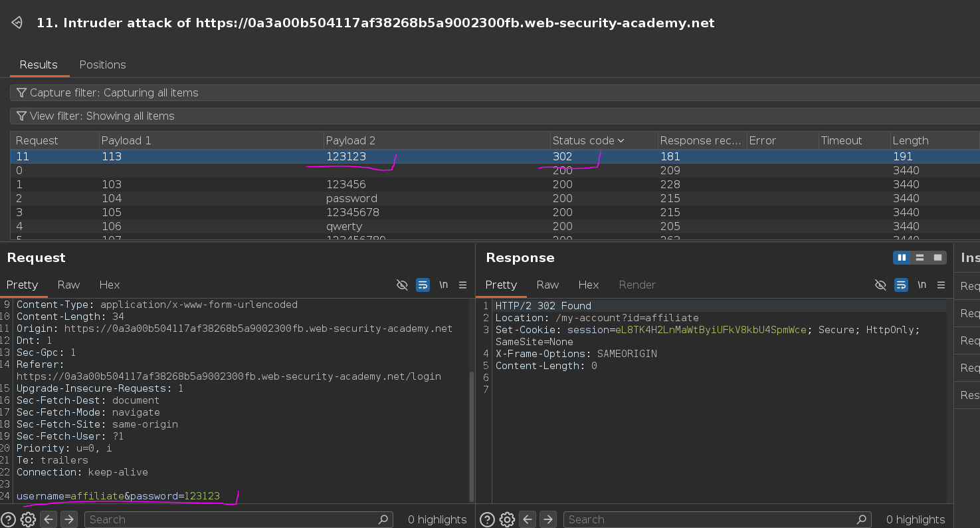The width and height of the screenshot is (980, 528).
Task: Click the Location header line in Response
Action: [597, 318]
